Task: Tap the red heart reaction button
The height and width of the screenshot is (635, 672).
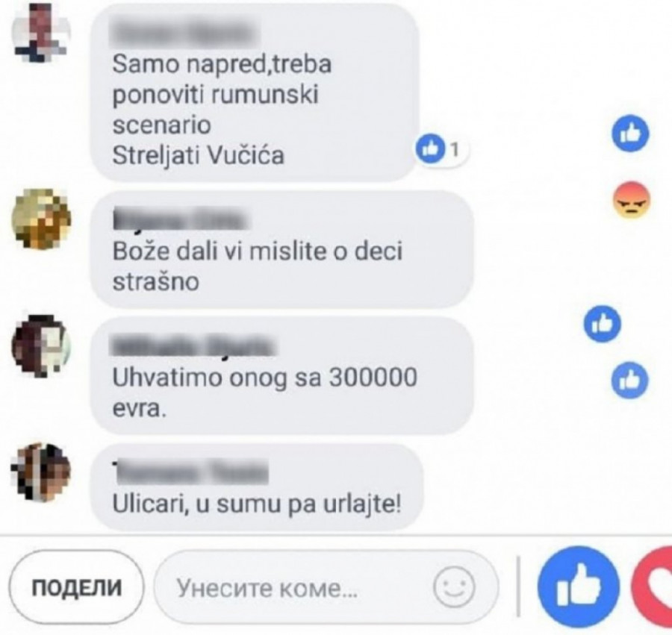Action: click(652, 586)
